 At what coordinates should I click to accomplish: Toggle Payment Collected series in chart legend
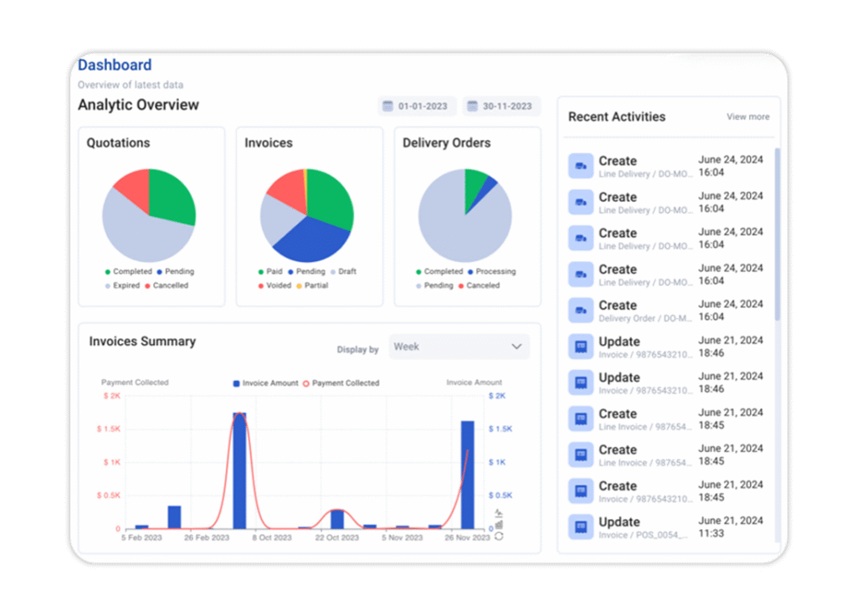click(340, 383)
